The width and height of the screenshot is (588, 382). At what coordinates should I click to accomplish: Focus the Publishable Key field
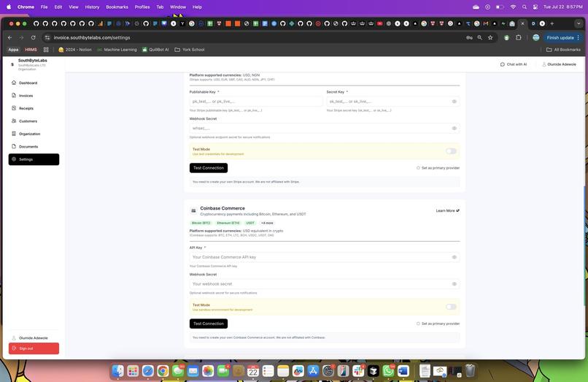256,102
